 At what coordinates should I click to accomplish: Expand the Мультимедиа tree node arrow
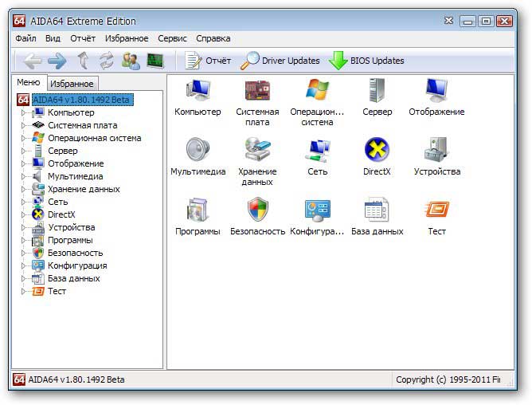(x=23, y=176)
